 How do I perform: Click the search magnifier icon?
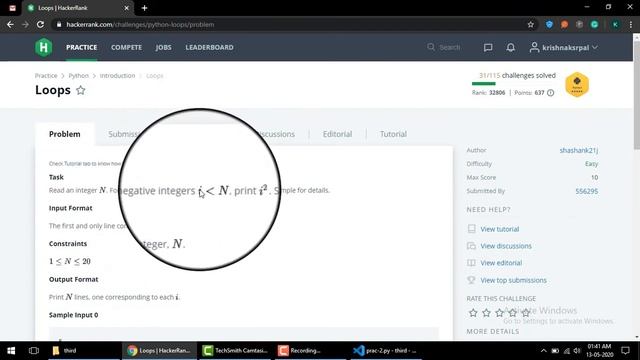[431, 47]
